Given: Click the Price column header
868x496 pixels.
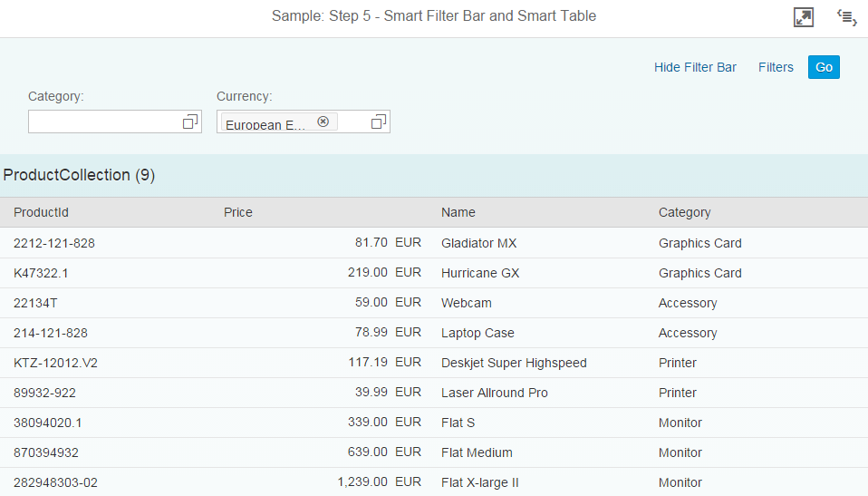Looking at the screenshot, I should (238, 212).
